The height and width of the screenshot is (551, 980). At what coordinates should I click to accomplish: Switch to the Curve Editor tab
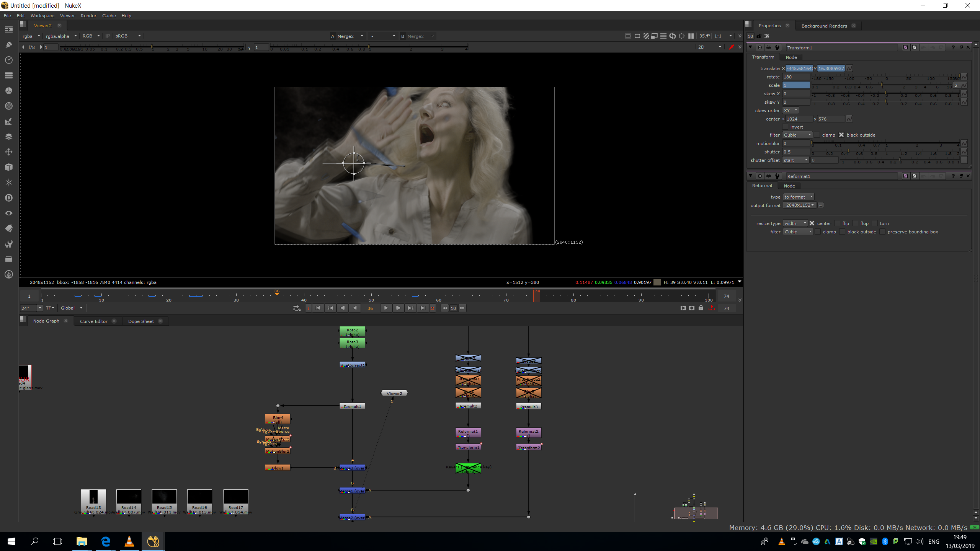(x=93, y=321)
